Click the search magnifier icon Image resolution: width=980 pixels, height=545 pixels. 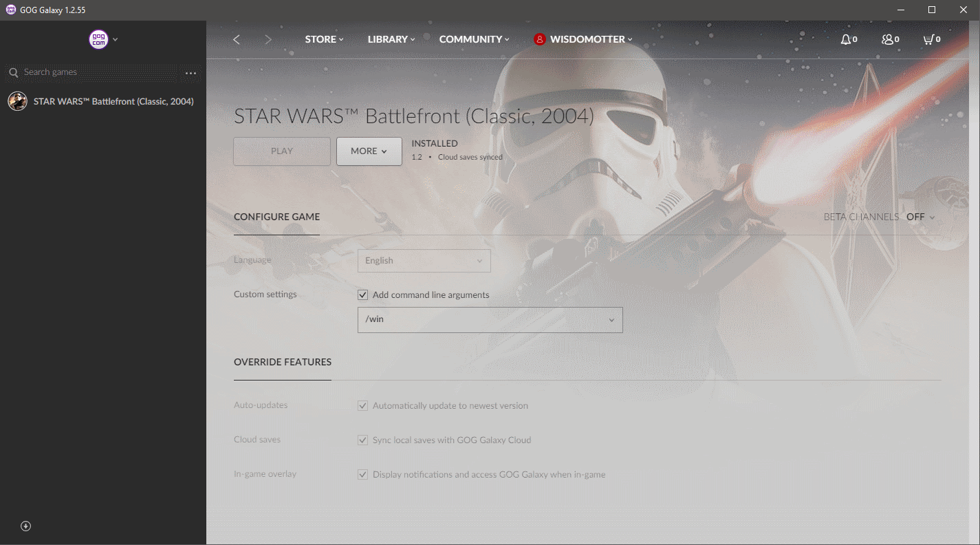click(x=13, y=72)
